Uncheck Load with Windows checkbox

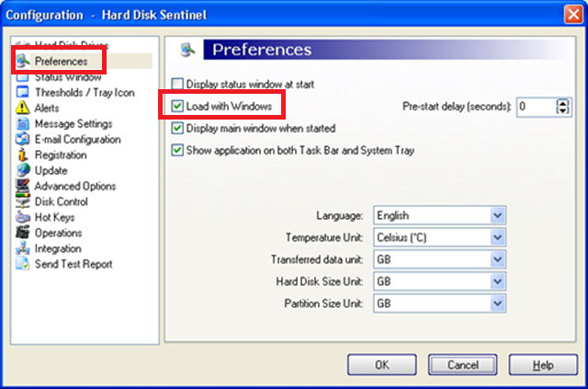pos(177,107)
